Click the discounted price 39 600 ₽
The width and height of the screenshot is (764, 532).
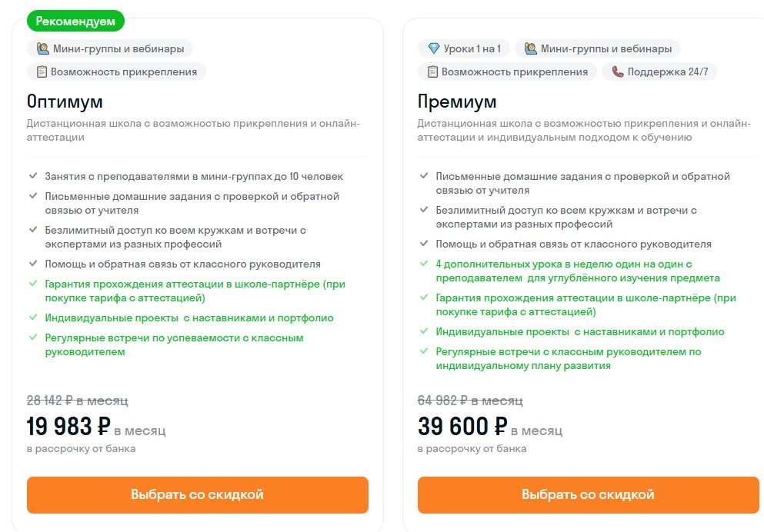click(462, 425)
